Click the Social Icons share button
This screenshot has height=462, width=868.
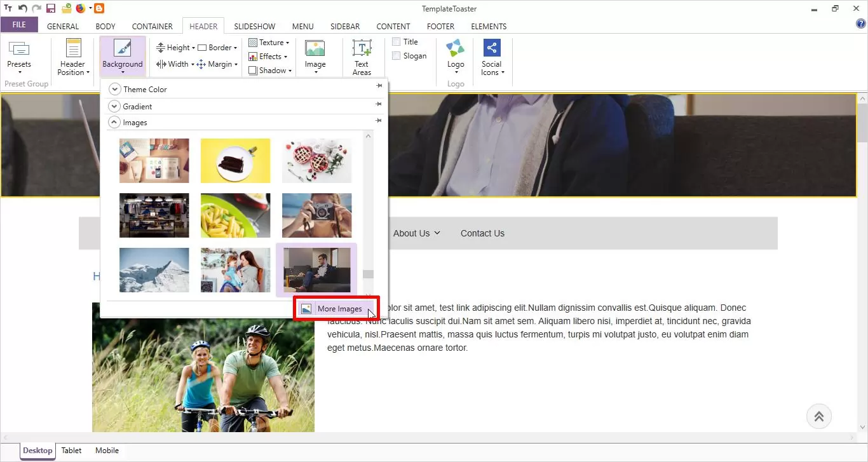coord(492,49)
